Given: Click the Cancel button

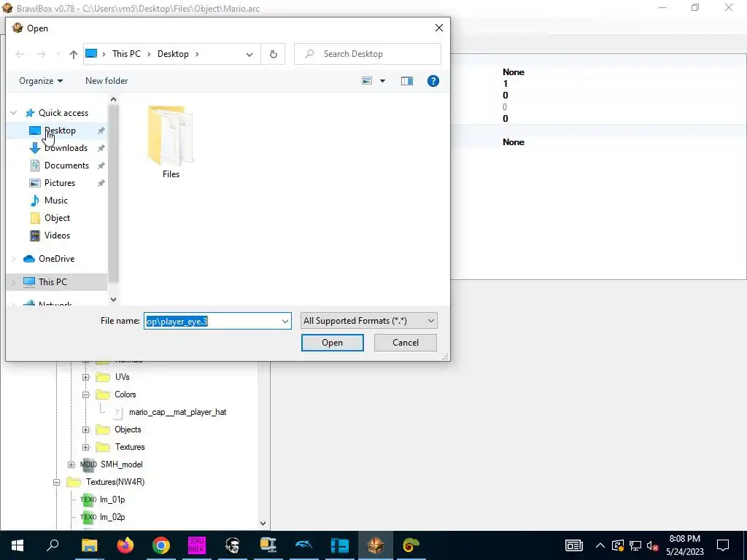Looking at the screenshot, I should (406, 343).
